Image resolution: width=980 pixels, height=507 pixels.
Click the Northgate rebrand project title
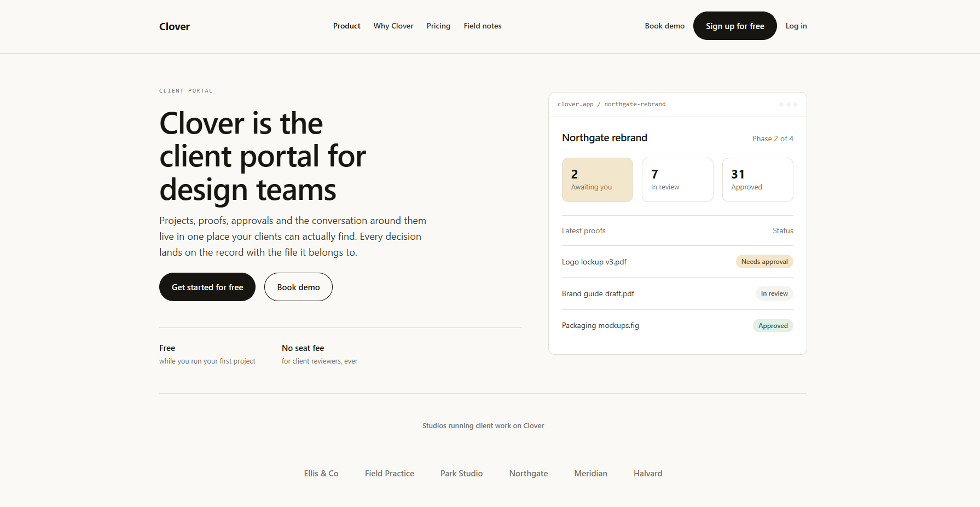[605, 138]
